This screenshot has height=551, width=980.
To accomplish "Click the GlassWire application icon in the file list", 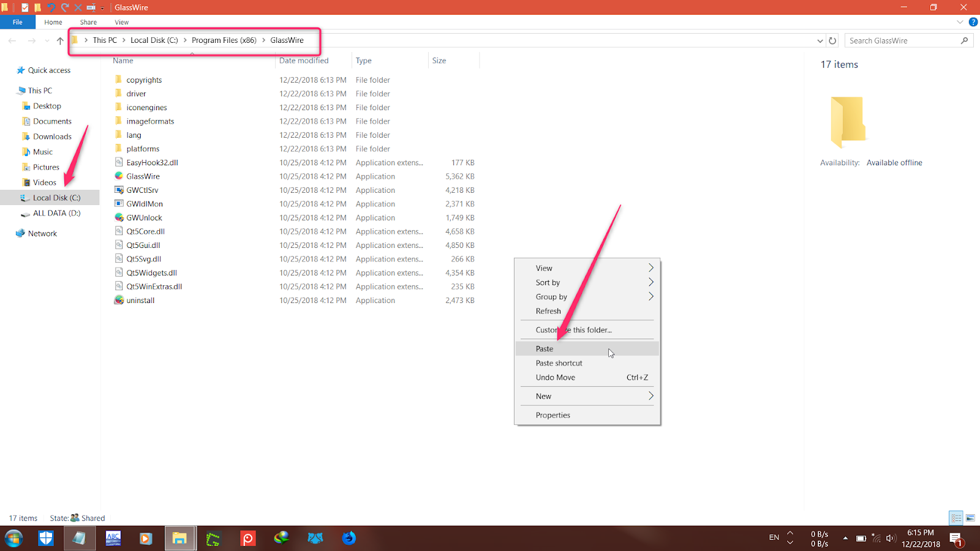I will 119,176.
